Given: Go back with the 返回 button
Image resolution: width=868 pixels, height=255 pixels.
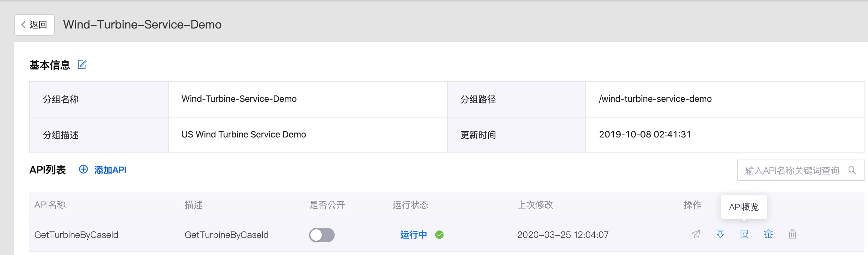Looking at the screenshot, I should [x=35, y=25].
